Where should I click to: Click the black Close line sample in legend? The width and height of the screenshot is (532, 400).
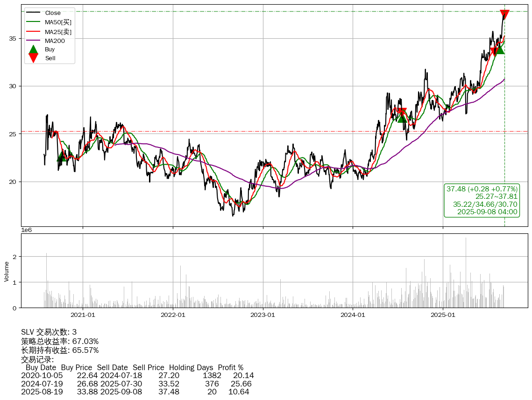[33, 13]
